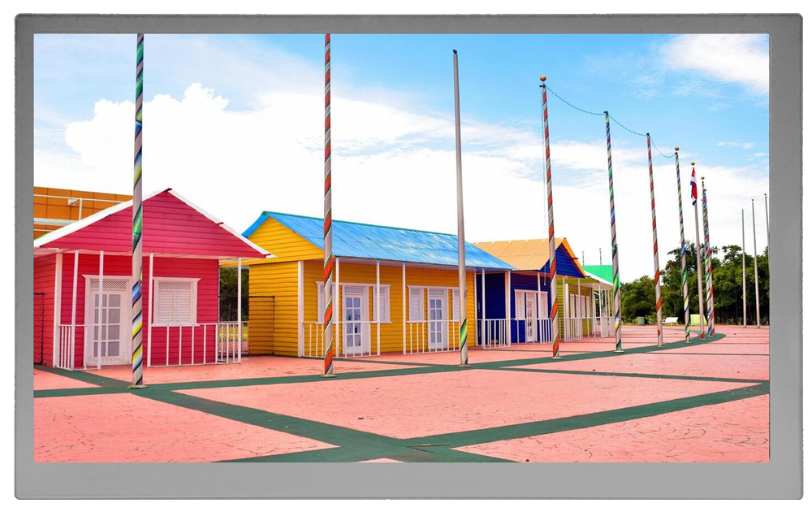Select the leftmost striped pole
This screenshot has width=812, height=512.
click(x=138, y=211)
